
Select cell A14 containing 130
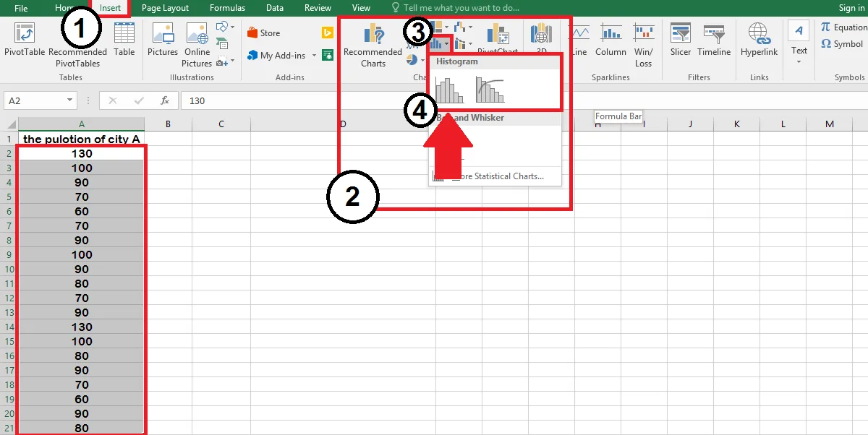click(x=82, y=327)
